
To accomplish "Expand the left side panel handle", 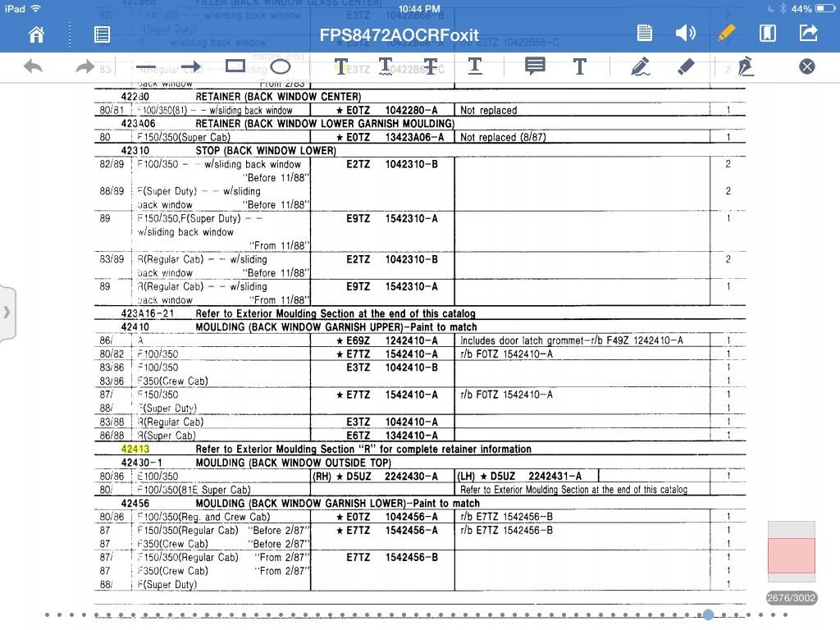I will (7, 312).
